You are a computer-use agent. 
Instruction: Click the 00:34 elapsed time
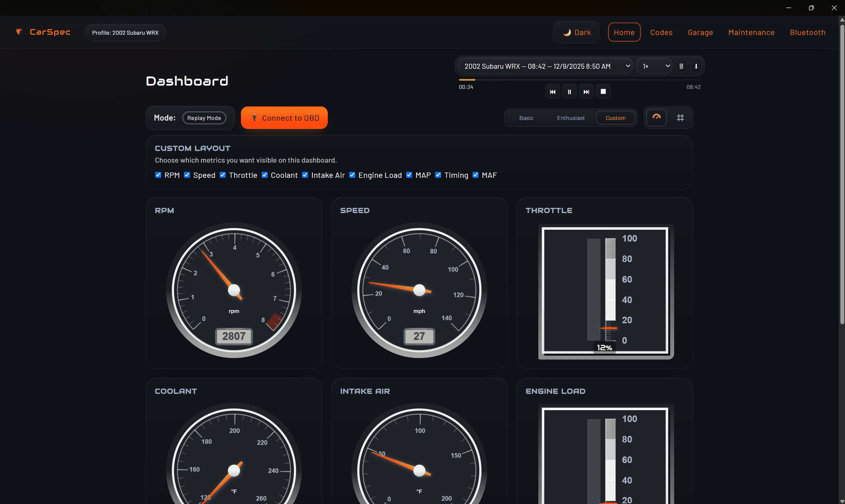[466, 87]
